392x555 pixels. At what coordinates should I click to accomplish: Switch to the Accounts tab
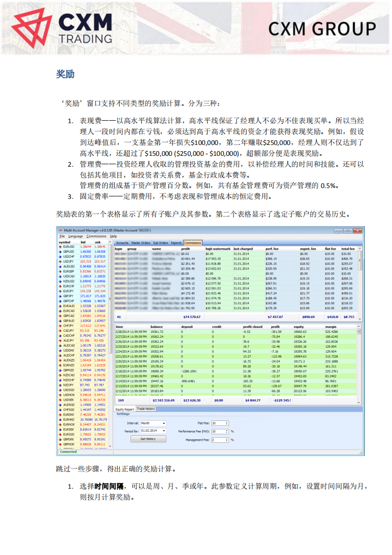click(x=122, y=243)
